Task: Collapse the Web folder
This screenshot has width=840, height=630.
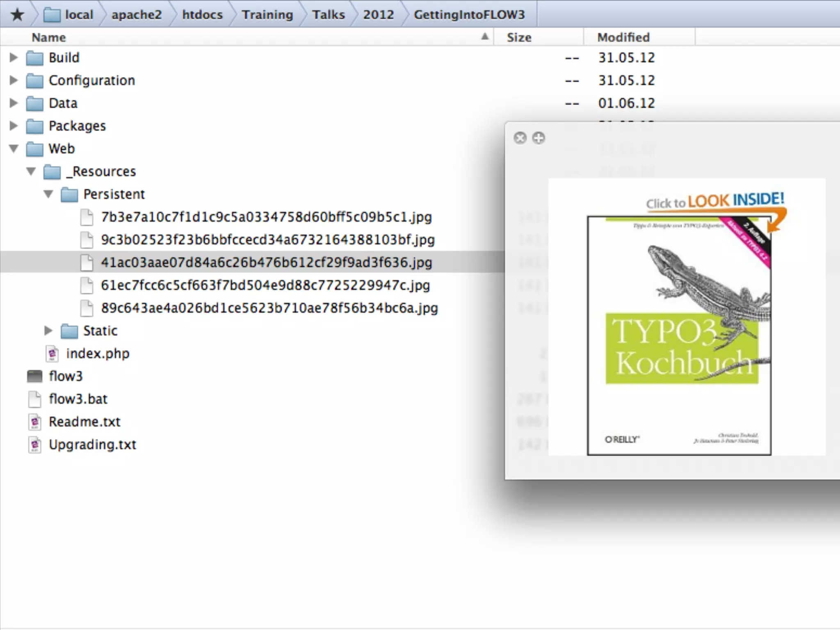Action: click(x=14, y=148)
